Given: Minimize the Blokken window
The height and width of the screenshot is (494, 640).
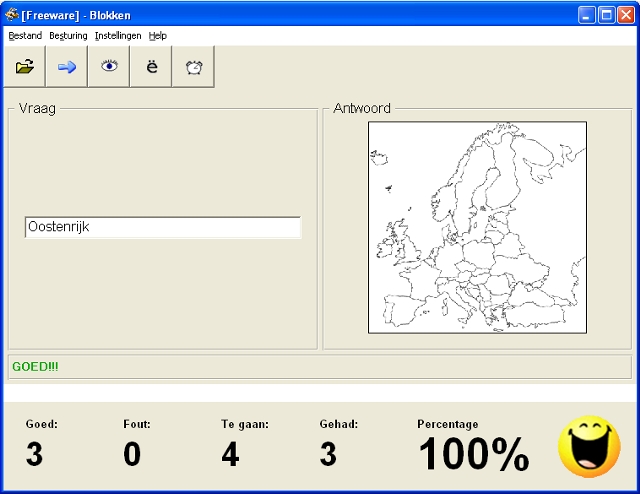Looking at the screenshot, I should [587, 15].
